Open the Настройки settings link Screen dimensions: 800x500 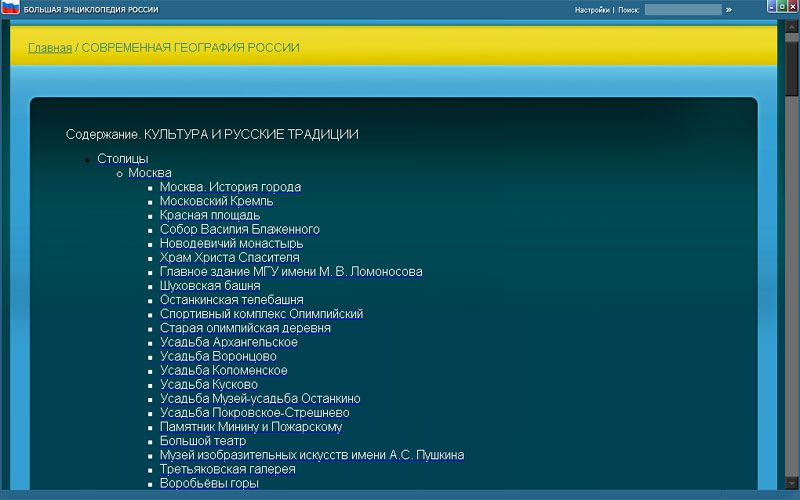pos(592,10)
